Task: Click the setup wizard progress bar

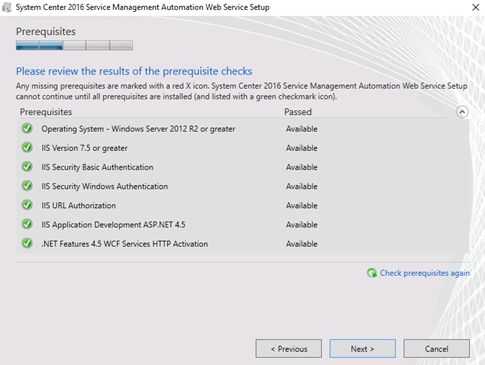Action: coord(74,45)
